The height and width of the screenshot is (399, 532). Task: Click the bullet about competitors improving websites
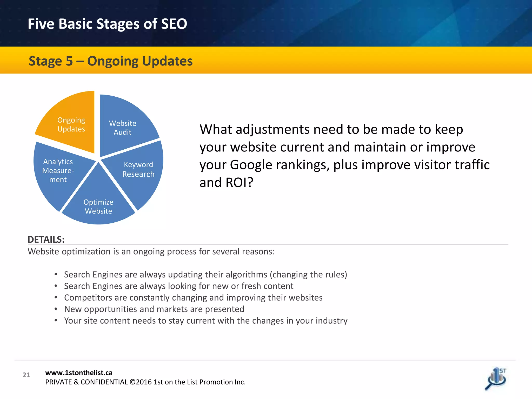pos(193,297)
